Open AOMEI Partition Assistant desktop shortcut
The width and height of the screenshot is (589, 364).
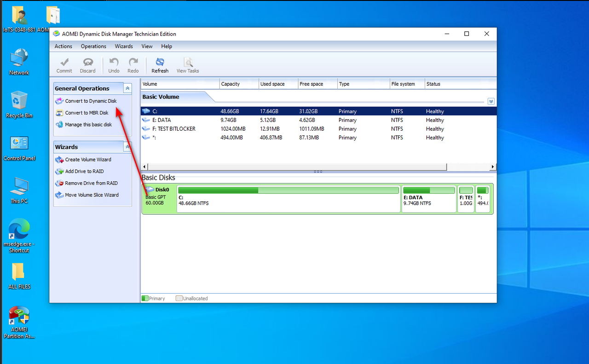[19, 322]
